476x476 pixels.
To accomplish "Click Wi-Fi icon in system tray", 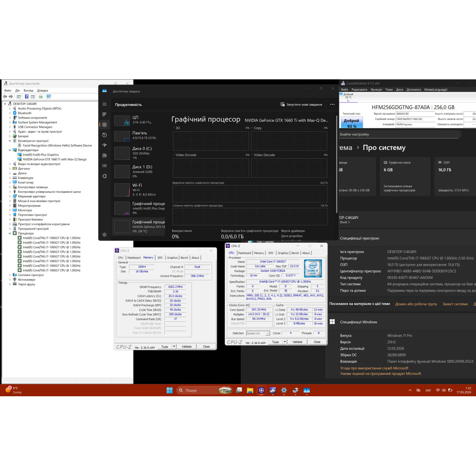I will click(438, 390).
